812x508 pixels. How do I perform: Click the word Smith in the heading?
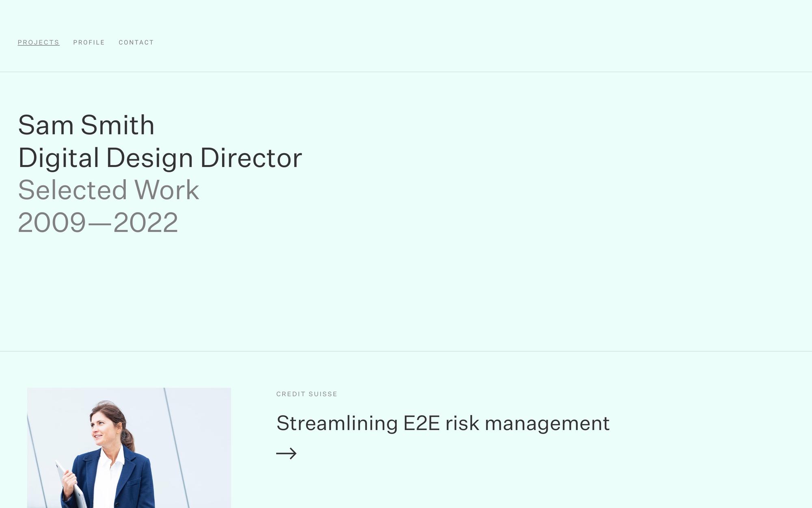(x=118, y=125)
